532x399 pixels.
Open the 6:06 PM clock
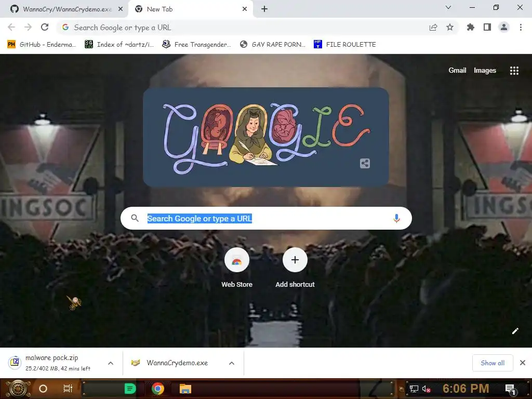point(465,389)
